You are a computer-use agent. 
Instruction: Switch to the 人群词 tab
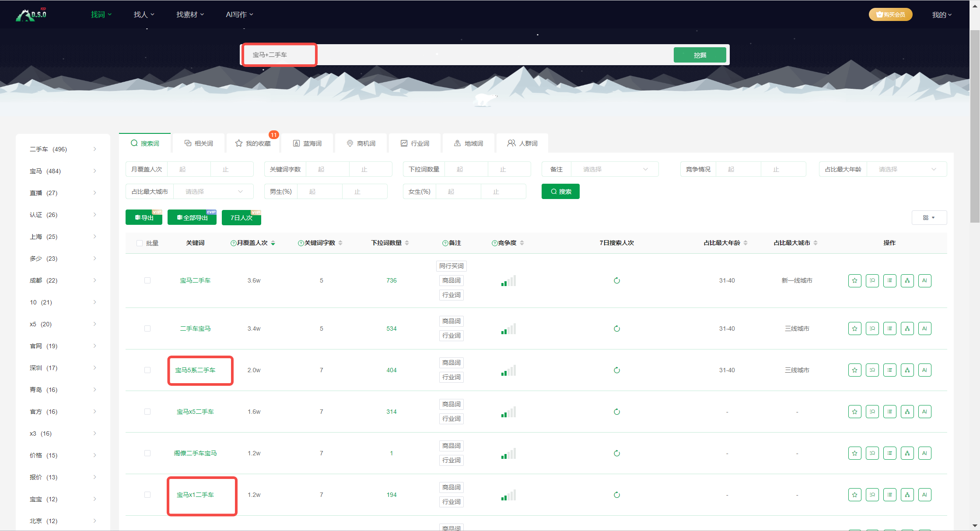pyautogui.click(x=522, y=143)
